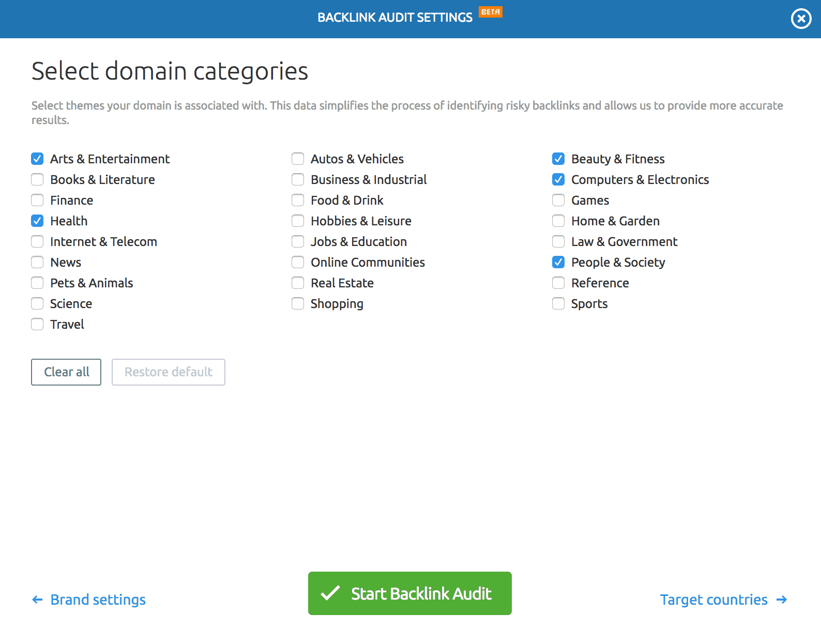
Task: Check the Games checkbox
Action: pos(558,200)
